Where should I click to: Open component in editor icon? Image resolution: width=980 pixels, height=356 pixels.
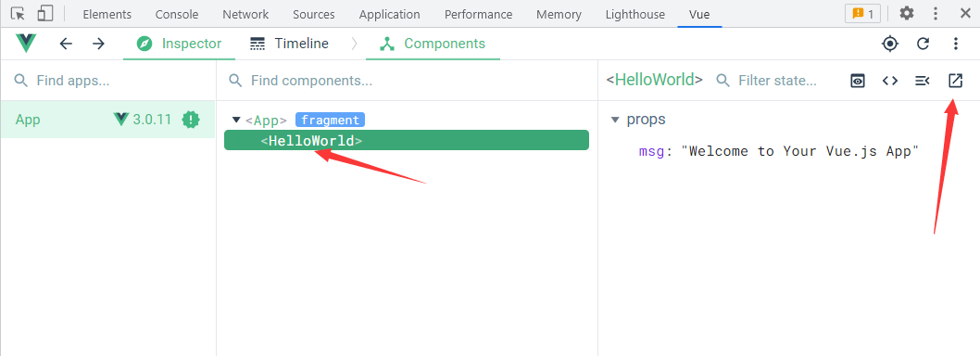(x=955, y=80)
